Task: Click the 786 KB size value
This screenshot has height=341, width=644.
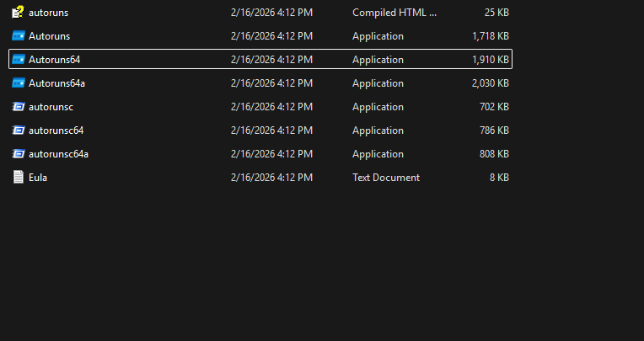Action: click(x=494, y=131)
